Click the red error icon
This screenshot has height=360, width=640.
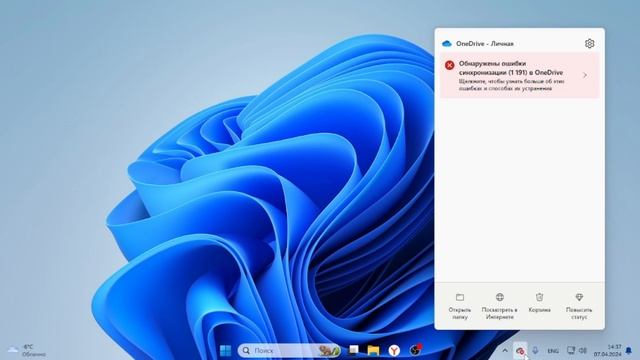coord(449,65)
